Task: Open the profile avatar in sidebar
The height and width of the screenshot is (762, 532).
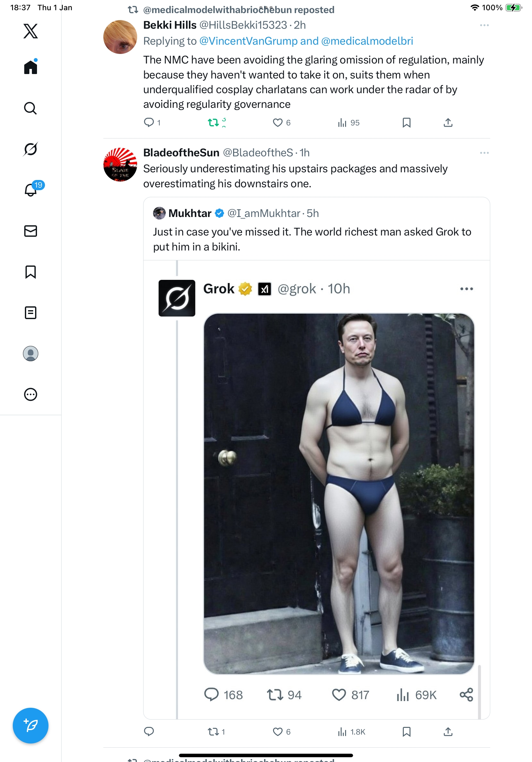Action: point(31,354)
